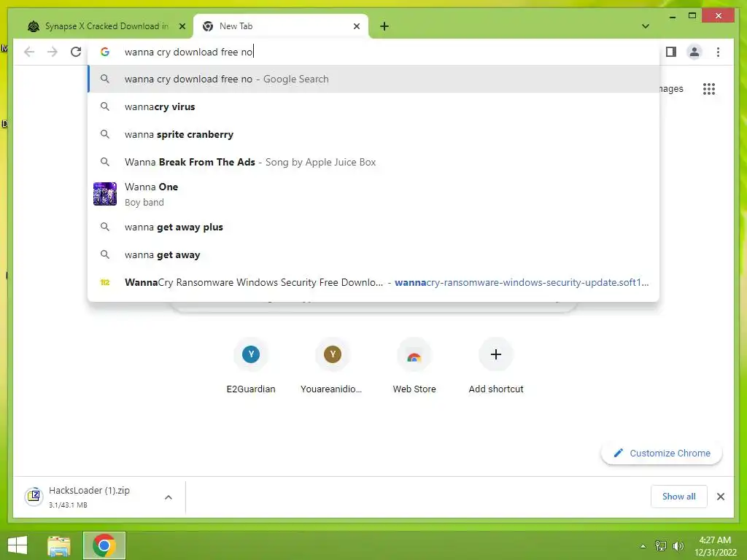Click the address bar search text

tap(189, 52)
